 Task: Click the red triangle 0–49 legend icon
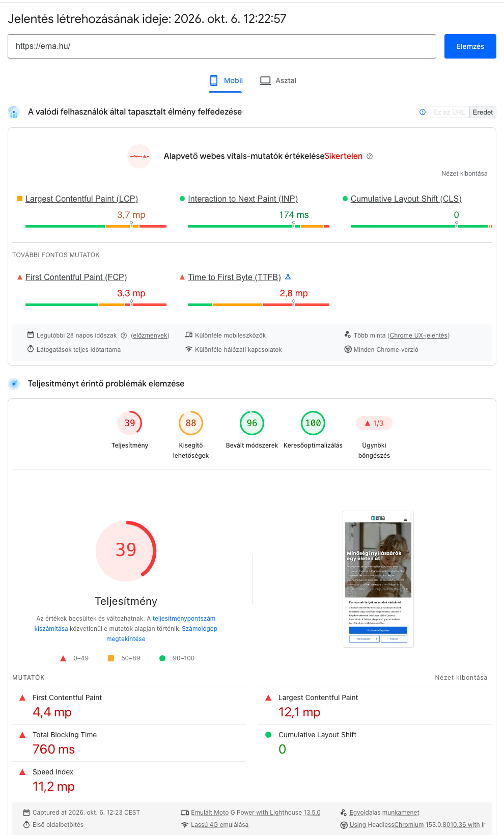(63, 658)
